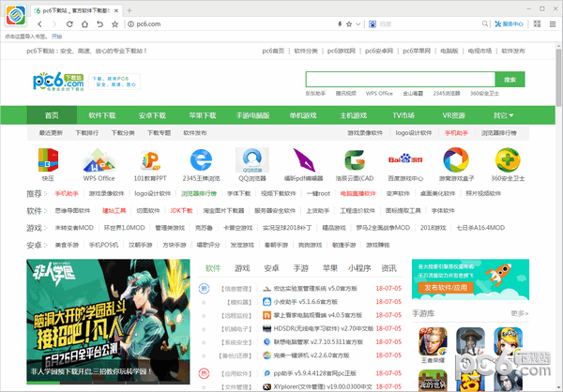Open the 最近更新 sub-nav link
The height and width of the screenshot is (392, 563).
[x=51, y=133]
